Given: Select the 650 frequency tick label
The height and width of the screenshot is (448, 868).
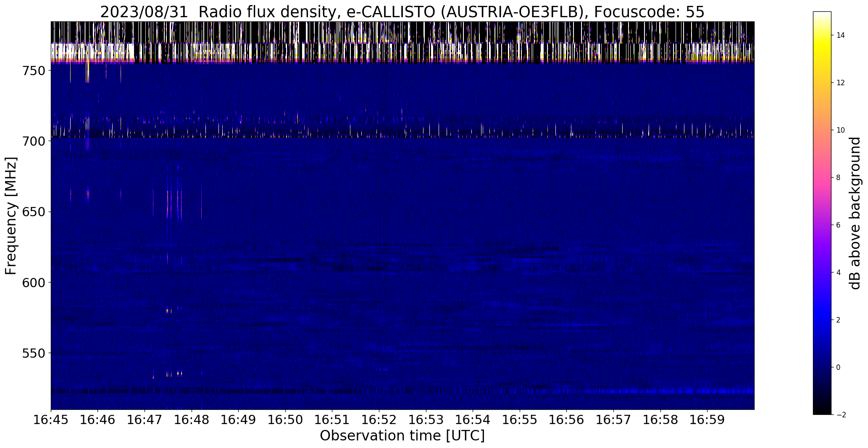Looking at the screenshot, I should [x=33, y=212].
